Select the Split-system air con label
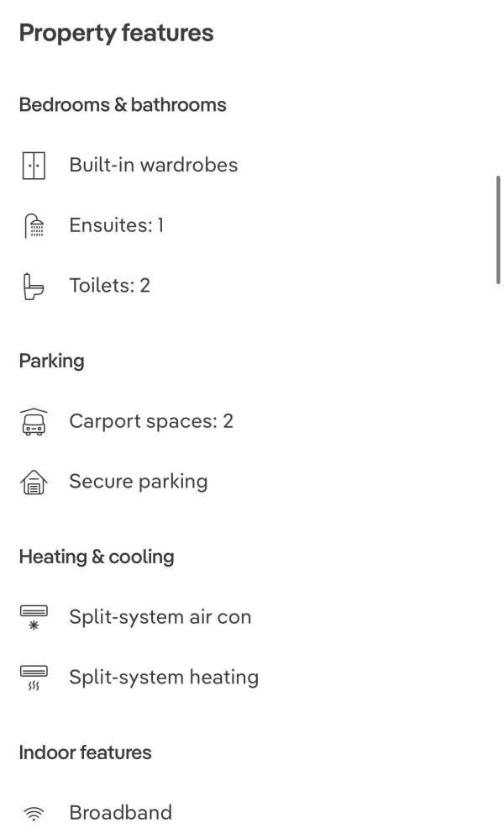This screenshot has height=839, width=504. (160, 617)
